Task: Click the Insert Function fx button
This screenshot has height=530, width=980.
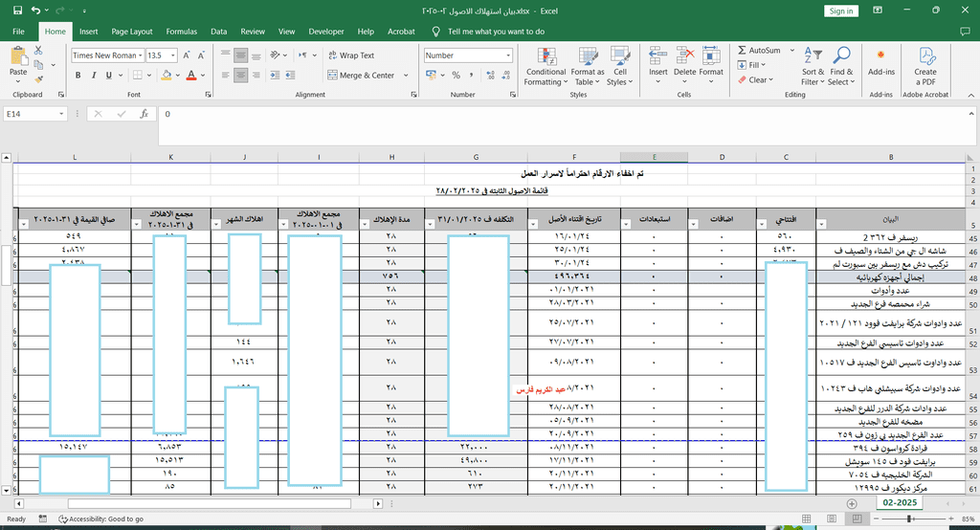Action: pyautogui.click(x=144, y=114)
